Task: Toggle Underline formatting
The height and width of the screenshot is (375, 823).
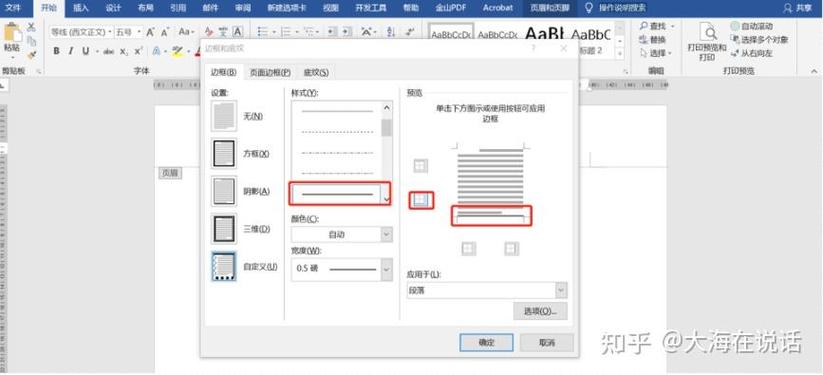Action: click(x=85, y=51)
